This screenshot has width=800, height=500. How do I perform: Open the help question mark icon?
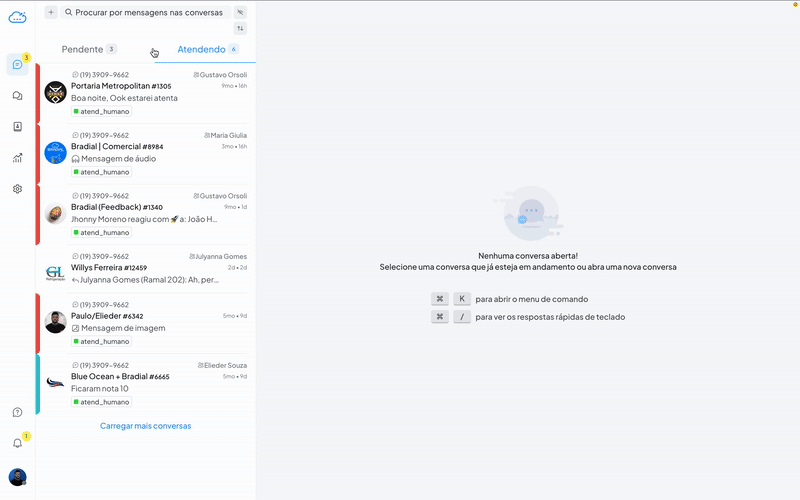pyautogui.click(x=17, y=412)
